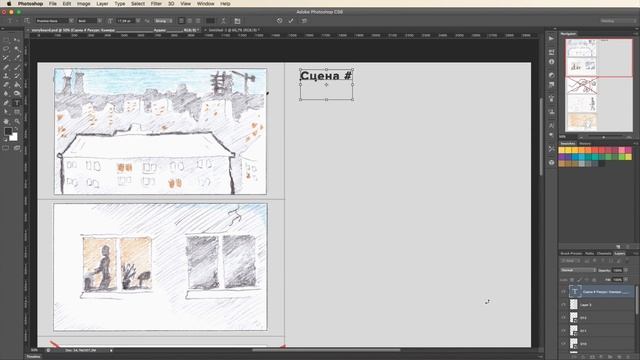
Task: Click the Create Warped Text icon
Action: pyautogui.click(x=223, y=21)
